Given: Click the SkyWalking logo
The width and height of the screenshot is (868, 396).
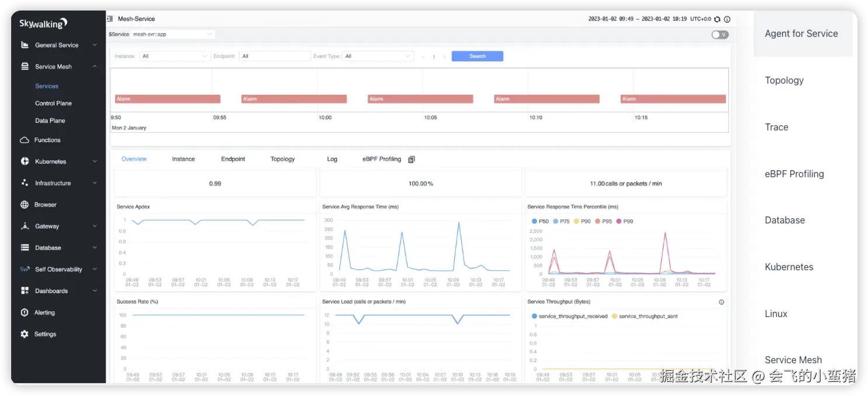Looking at the screenshot, I should [43, 23].
